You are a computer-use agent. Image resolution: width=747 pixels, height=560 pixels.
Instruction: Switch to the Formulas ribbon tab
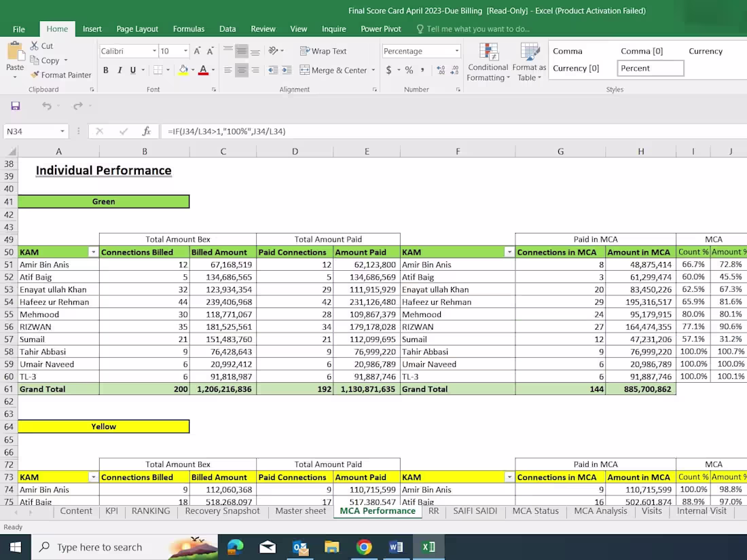tap(188, 29)
